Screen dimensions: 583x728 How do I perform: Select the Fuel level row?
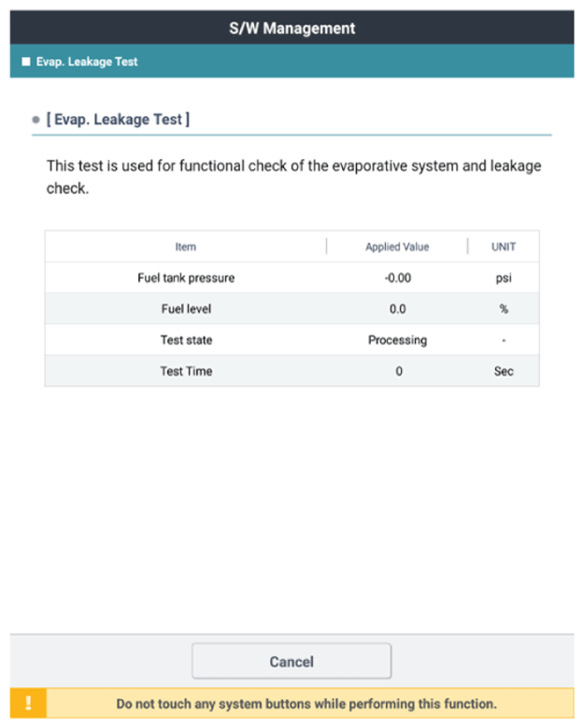(x=291, y=308)
